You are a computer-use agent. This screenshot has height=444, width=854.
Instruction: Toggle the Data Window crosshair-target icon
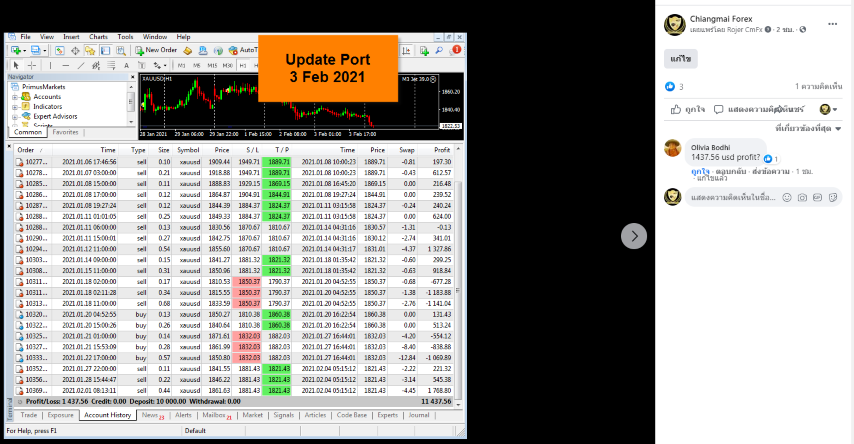click(x=75, y=50)
